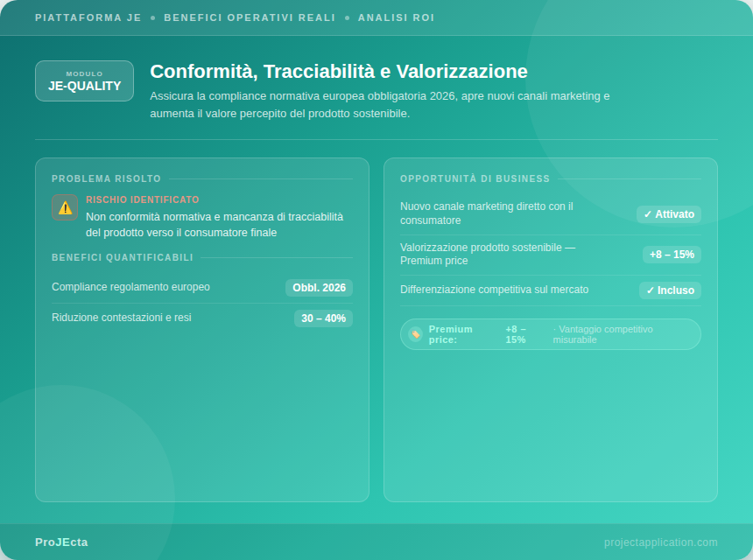Click the ProJEcta footer logo
753x560 pixels.
click(61, 542)
